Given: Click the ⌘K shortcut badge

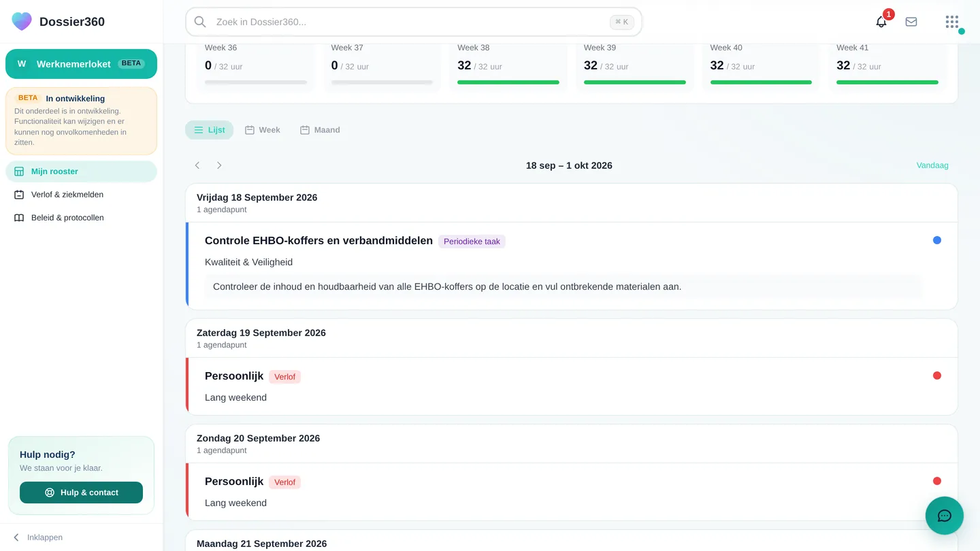Looking at the screenshot, I should click(x=622, y=22).
